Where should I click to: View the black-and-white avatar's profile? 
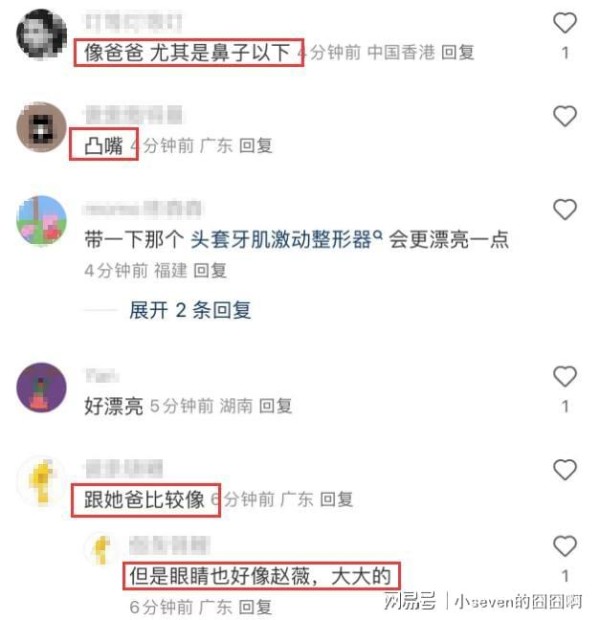click(42, 34)
